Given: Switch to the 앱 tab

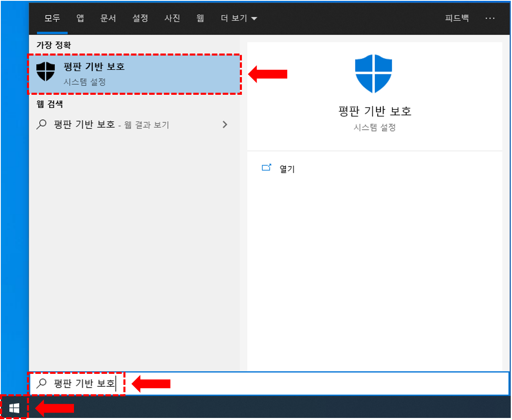Looking at the screenshot, I should pos(80,18).
